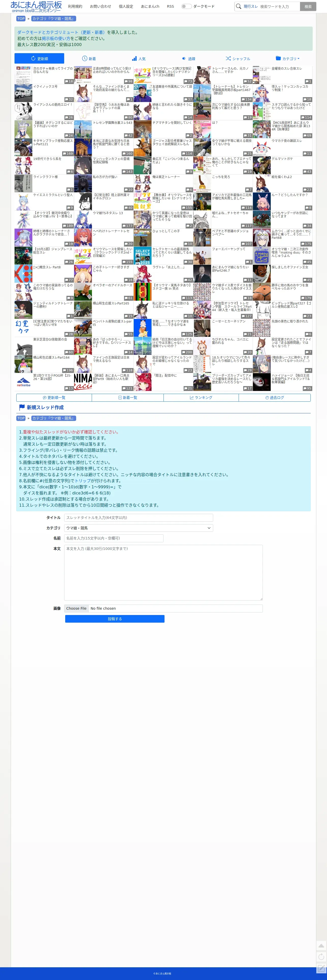This screenshot has height=980, width=327.
Task: Open thread セレクトセールの最高額馬
Action: (x=172, y=253)
